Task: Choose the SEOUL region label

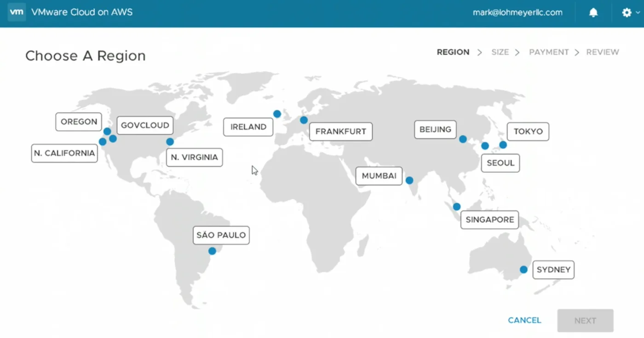Action: pos(500,163)
